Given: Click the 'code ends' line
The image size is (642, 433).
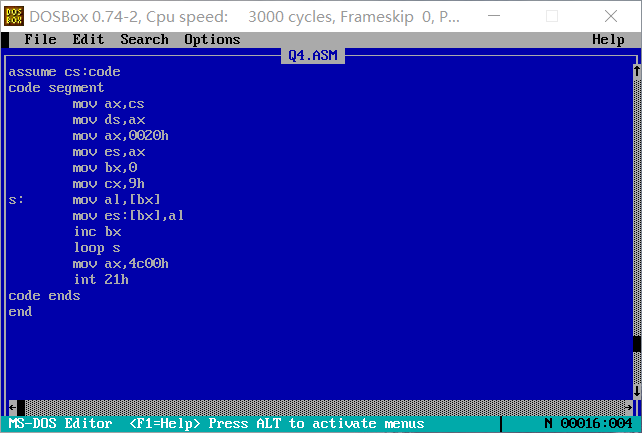Looking at the screenshot, I should coord(44,295).
